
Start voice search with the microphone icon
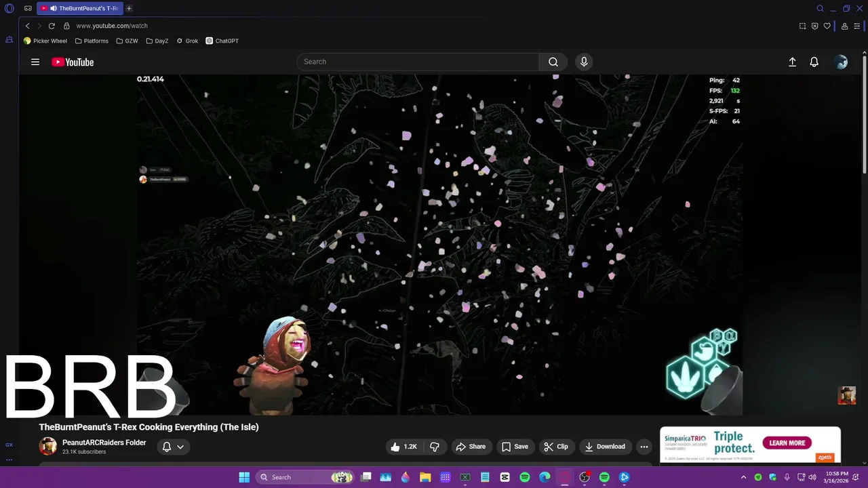pyautogui.click(x=584, y=62)
